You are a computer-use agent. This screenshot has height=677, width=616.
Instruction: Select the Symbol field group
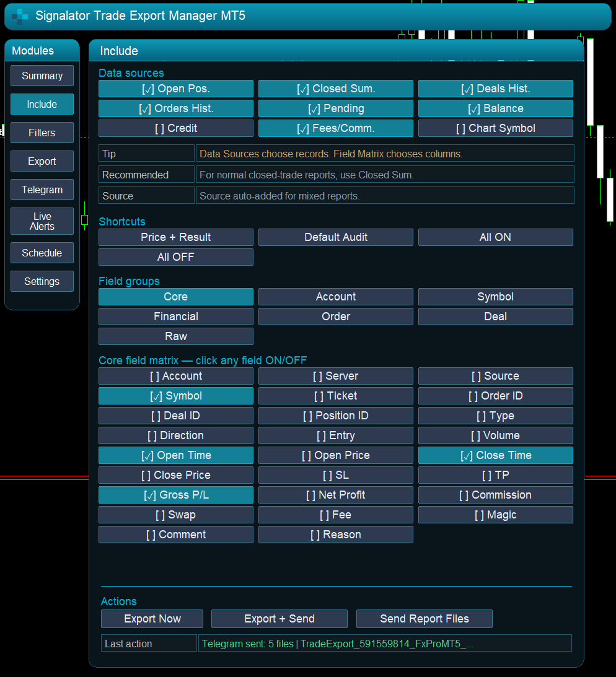(x=496, y=297)
